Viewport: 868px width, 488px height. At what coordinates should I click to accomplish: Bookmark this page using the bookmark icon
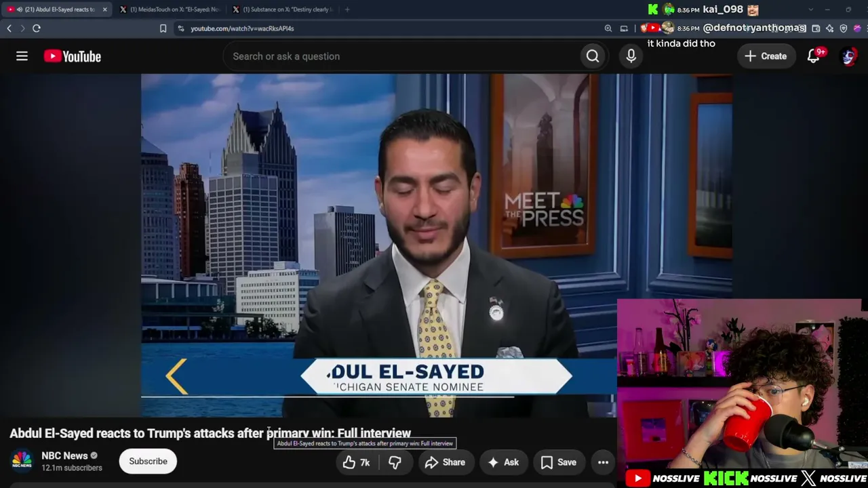[x=163, y=28]
